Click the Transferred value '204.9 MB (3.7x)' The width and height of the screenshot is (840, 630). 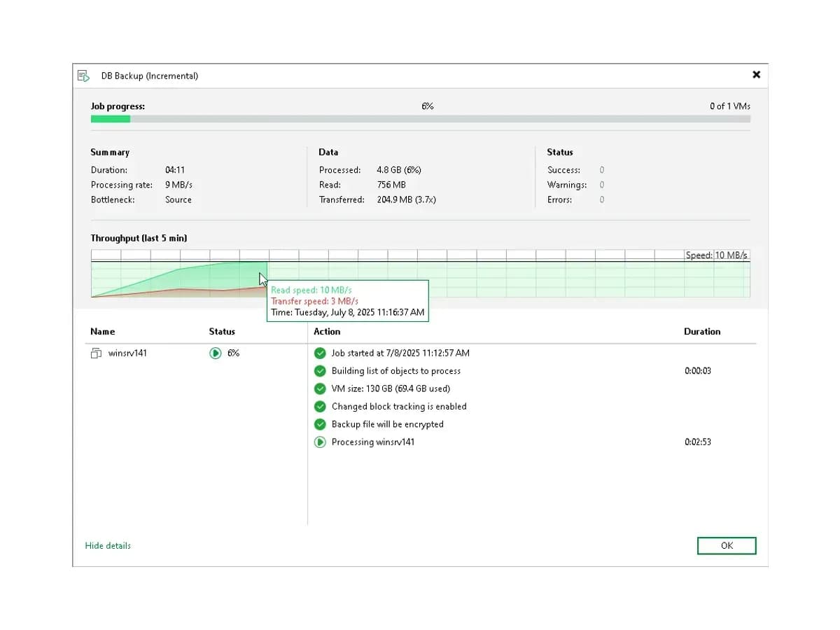point(407,200)
